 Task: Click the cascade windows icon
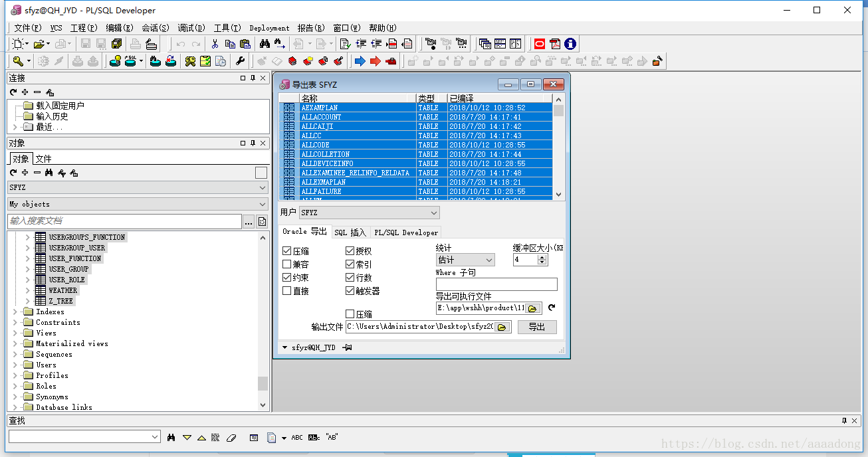pyautogui.click(x=485, y=44)
